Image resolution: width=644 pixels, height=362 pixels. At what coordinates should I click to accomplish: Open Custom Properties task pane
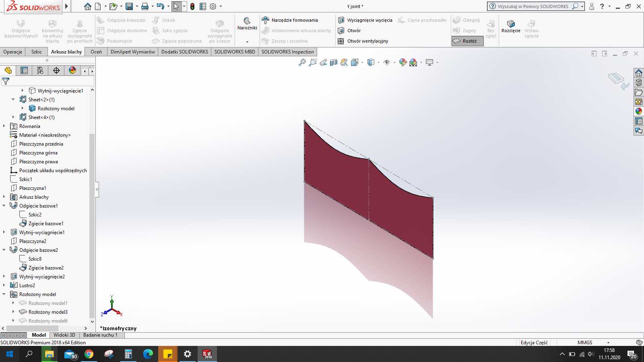tap(639, 121)
